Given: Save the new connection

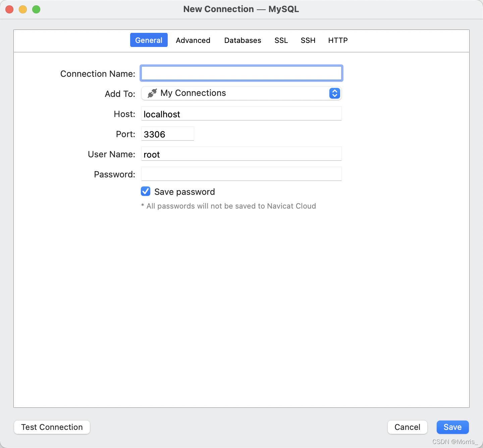Looking at the screenshot, I should coord(453,427).
